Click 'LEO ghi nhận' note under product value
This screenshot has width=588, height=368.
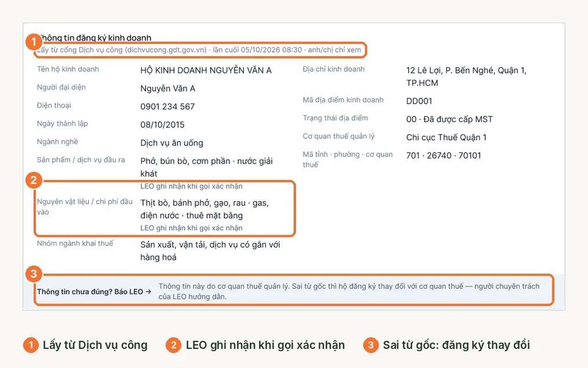pos(191,186)
